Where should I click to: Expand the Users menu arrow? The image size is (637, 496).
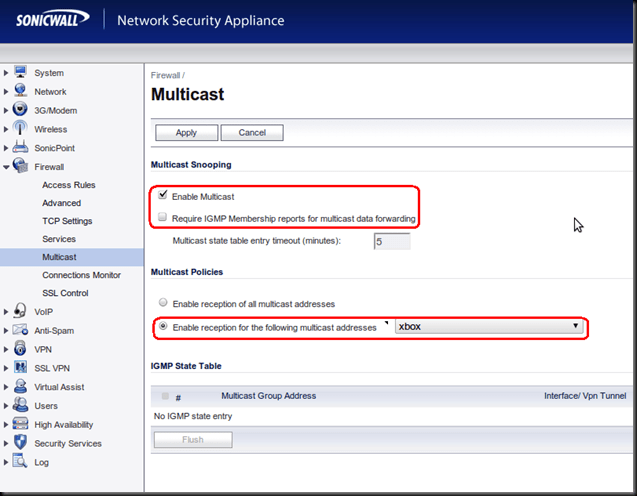pyautogui.click(x=6, y=406)
